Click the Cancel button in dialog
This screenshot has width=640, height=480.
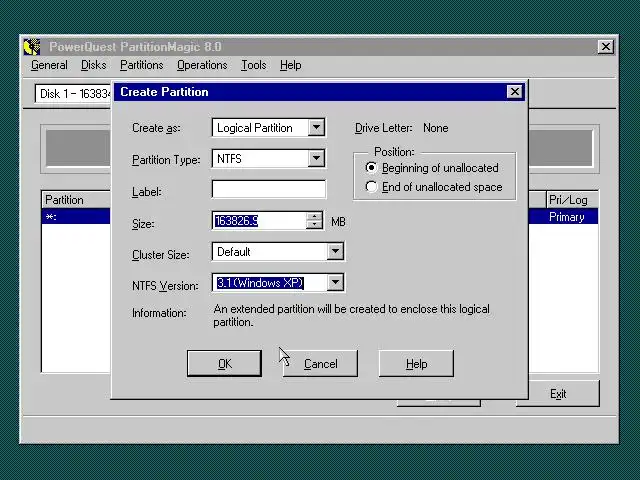point(320,363)
